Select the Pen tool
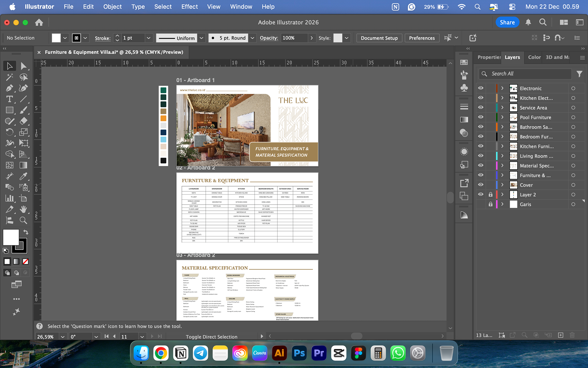 [x=9, y=88]
